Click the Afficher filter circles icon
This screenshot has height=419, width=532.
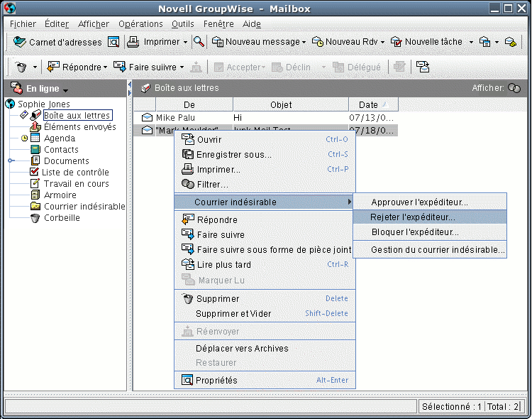(x=514, y=88)
